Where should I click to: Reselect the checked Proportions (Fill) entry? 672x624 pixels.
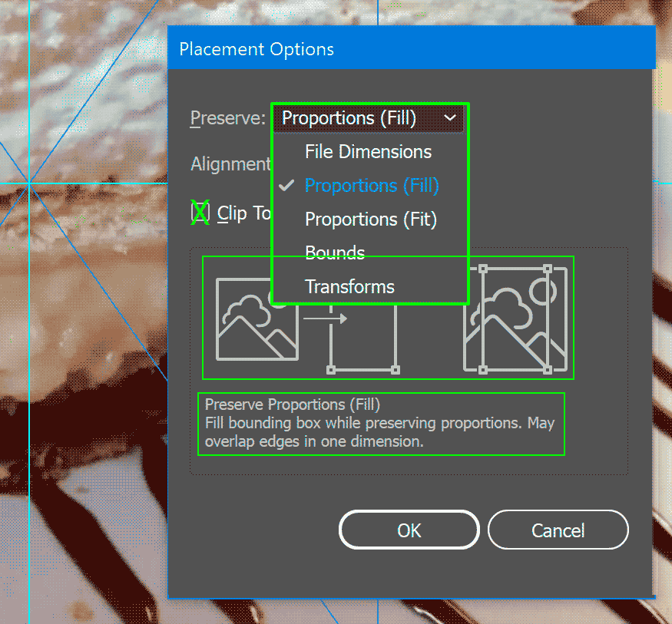[x=371, y=185]
